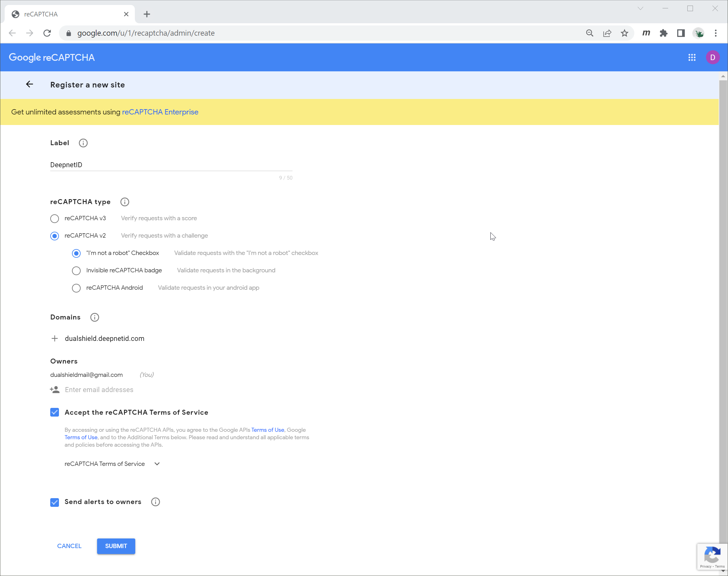The height and width of the screenshot is (576, 728).
Task: Click the add-owner person icon
Action: click(55, 390)
